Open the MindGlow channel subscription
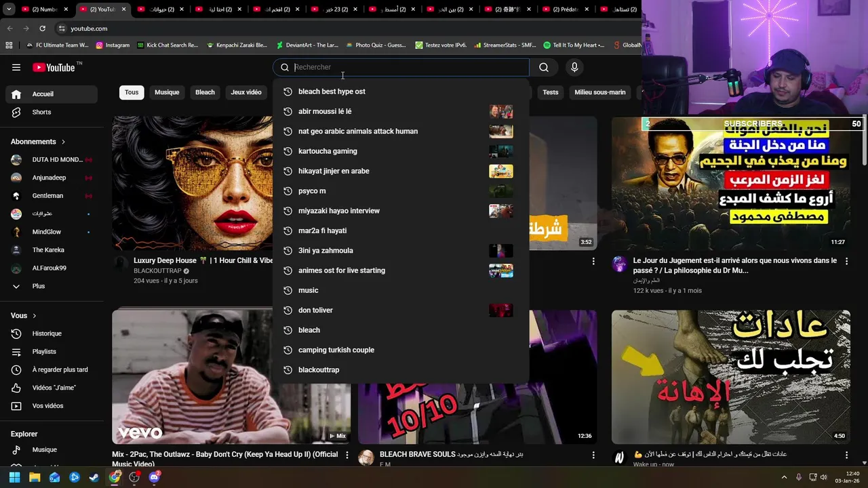Image resolution: width=868 pixels, height=488 pixels. pos(52,232)
